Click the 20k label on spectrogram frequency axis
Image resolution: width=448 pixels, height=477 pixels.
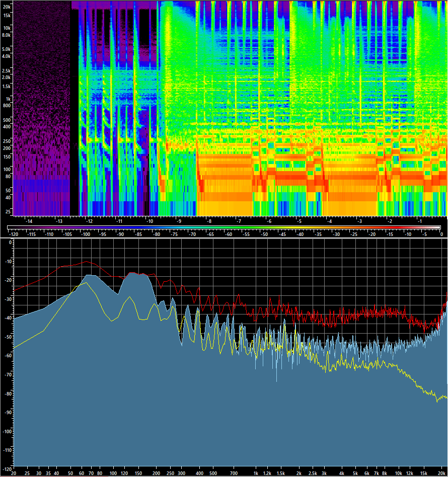coord(7,7)
